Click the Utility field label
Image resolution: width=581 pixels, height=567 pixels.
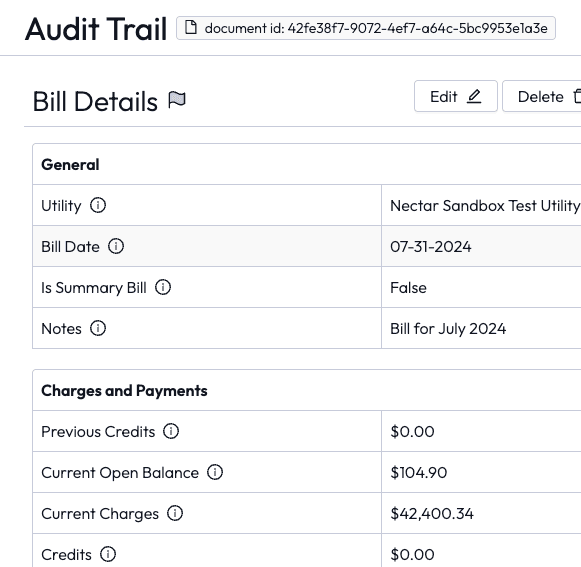[x=61, y=206]
